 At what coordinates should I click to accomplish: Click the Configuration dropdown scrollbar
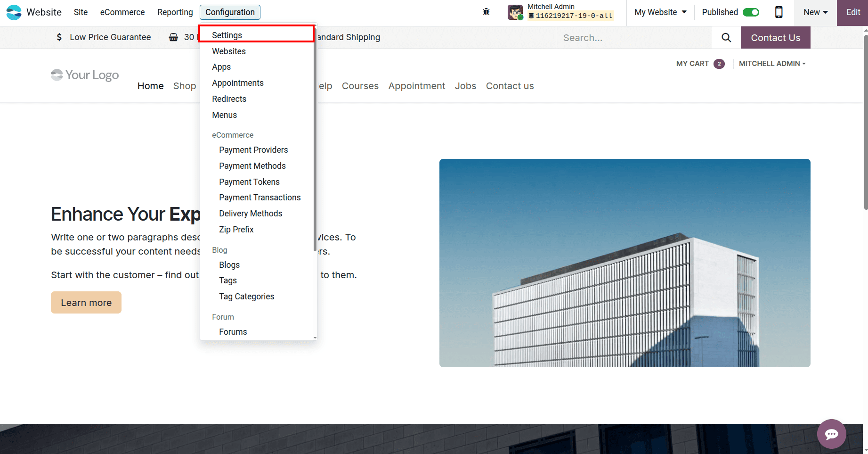(x=315, y=140)
